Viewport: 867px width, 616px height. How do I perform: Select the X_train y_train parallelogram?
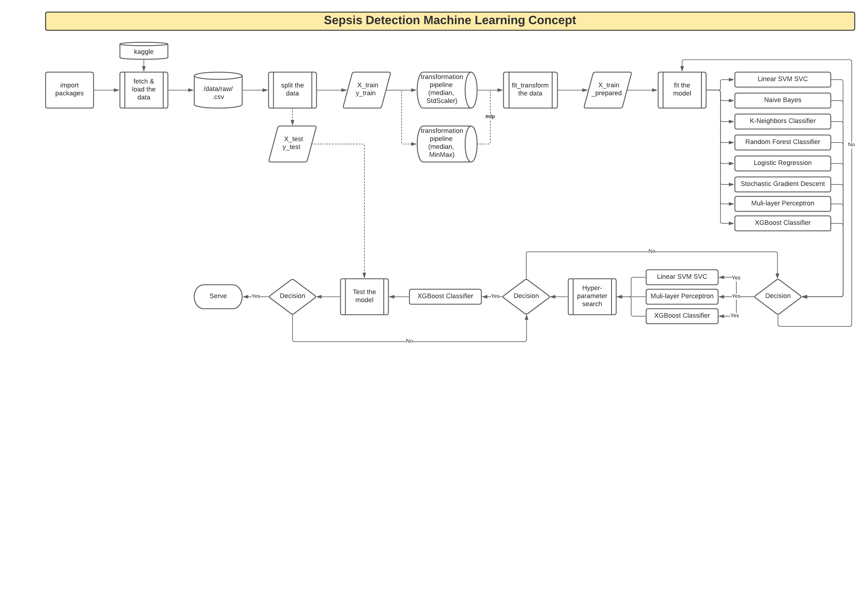[366, 90]
